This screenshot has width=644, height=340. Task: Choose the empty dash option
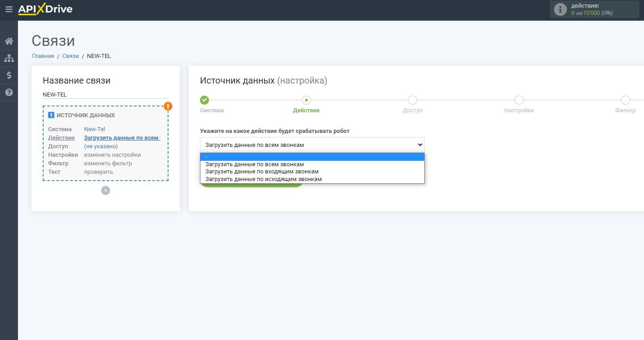click(x=312, y=157)
